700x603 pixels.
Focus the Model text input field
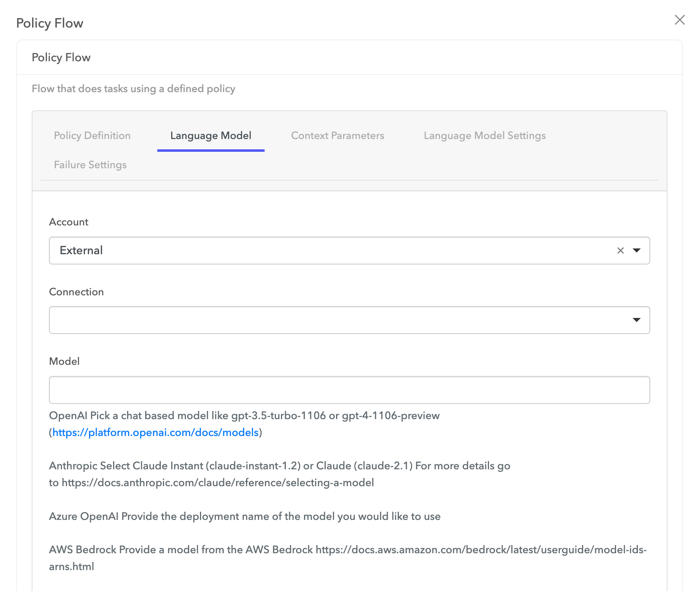pos(349,390)
